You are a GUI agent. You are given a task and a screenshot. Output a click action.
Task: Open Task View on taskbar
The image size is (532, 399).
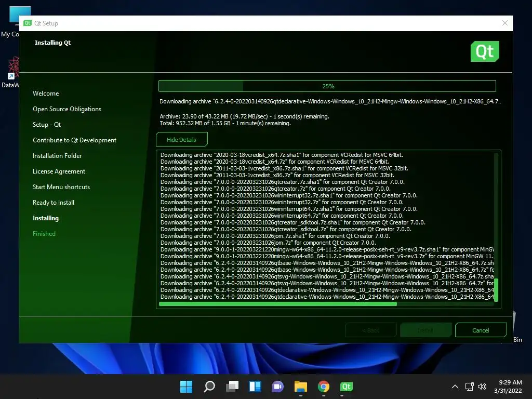(232, 387)
